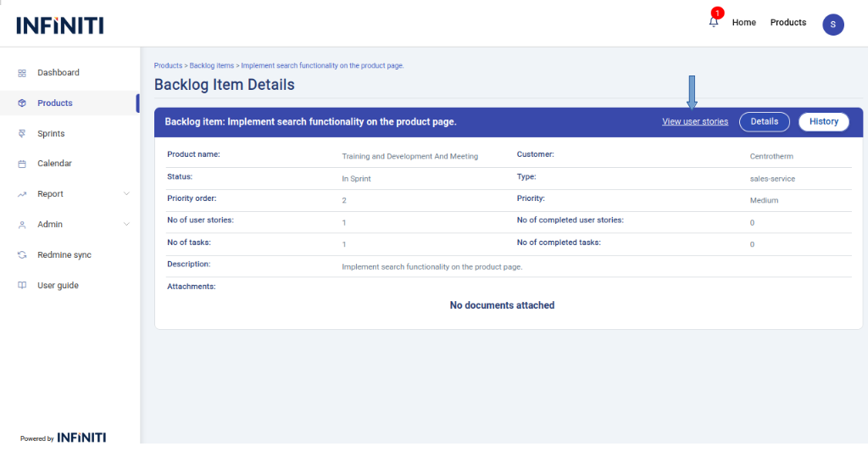Click the Admin person icon in sidebar

click(x=22, y=225)
